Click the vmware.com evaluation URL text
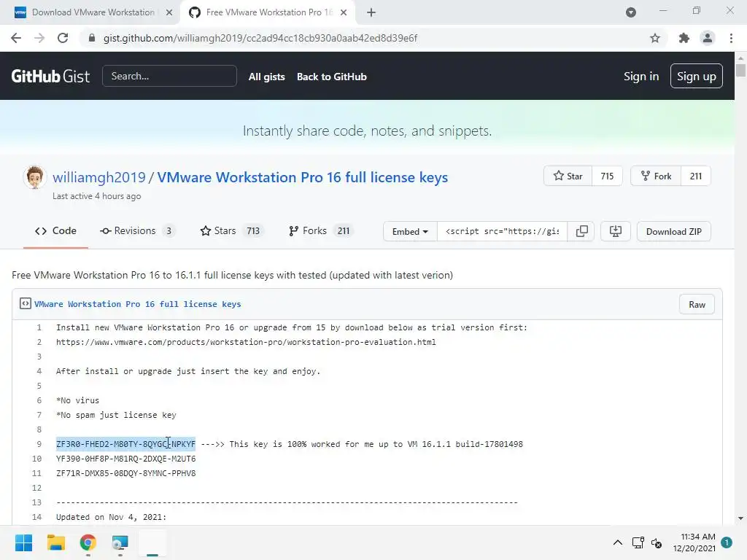Image resolution: width=747 pixels, height=560 pixels. 246,343
